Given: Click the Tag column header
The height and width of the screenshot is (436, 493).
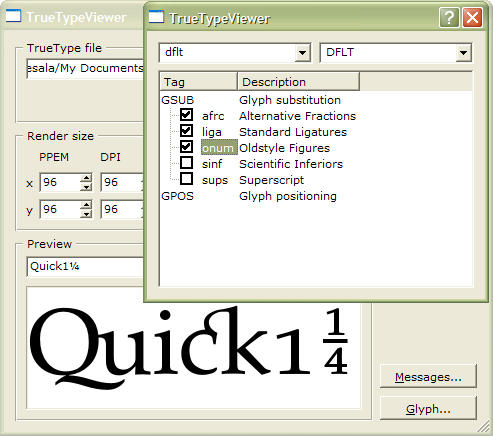Looking at the screenshot, I should (x=199, y=82).
